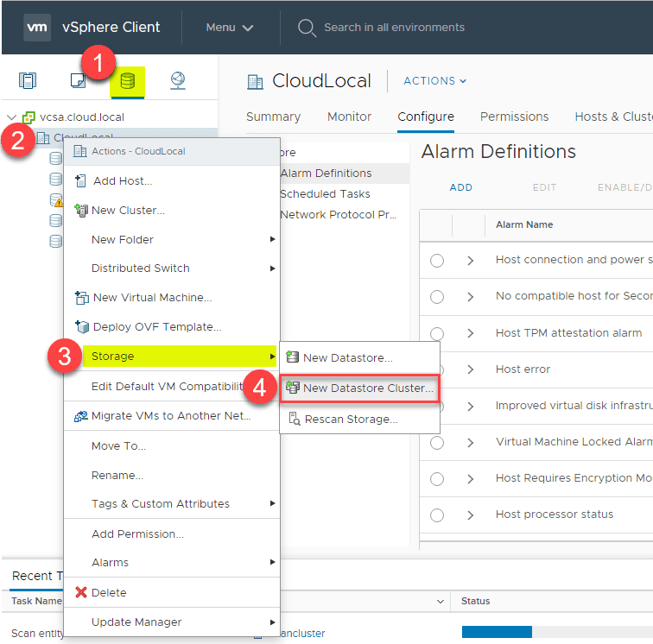
Task: Open the Menu dropdown
Action: pos(230,28)
